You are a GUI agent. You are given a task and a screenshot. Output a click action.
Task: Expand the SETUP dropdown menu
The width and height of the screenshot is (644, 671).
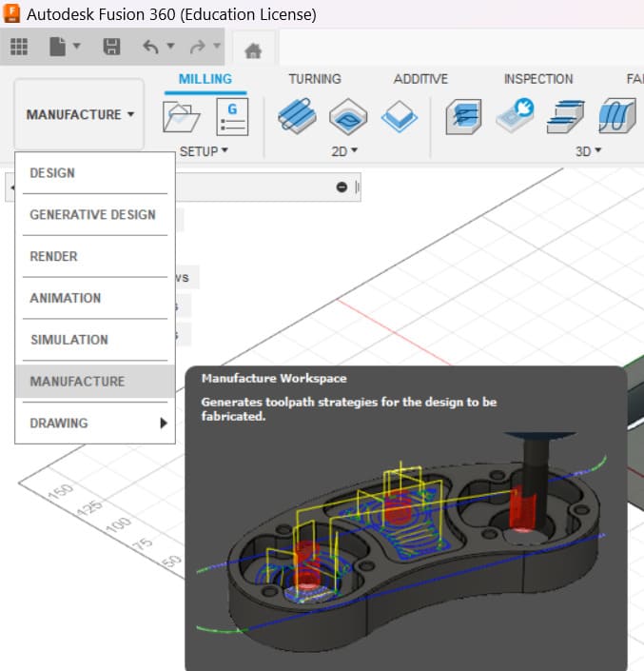click(204, 151)
